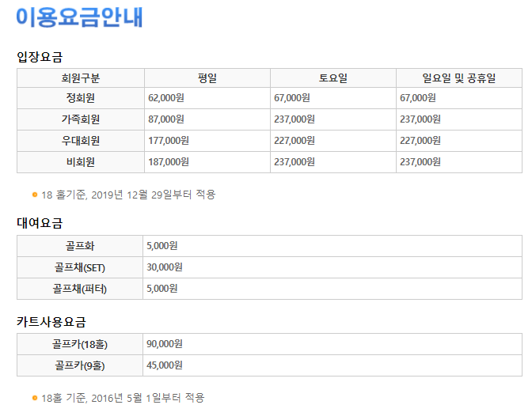Select the 비회원 row label
The width and height of the screenshot is (532, 420).
click(81, 162)
